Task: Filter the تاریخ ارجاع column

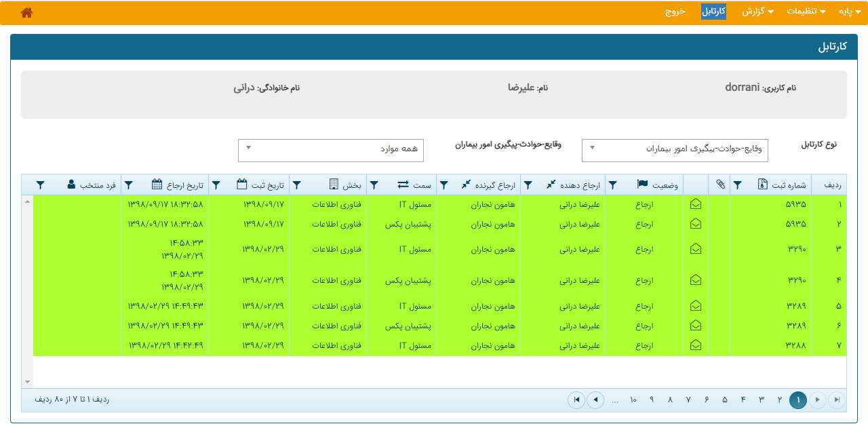Action: tap(128, 185)
